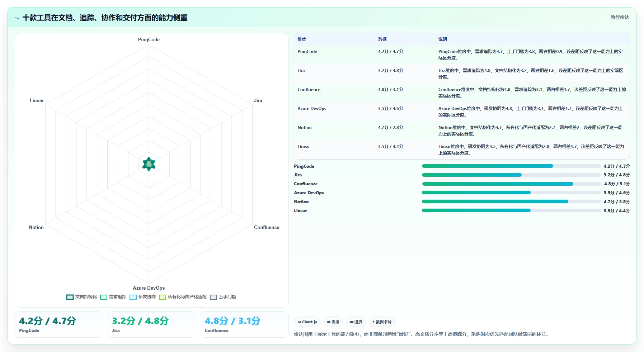Click the Azure DevOps progress bar
The height and width of the screenshot is (352, 644).
pyautogui.click(x=511, y=192)
